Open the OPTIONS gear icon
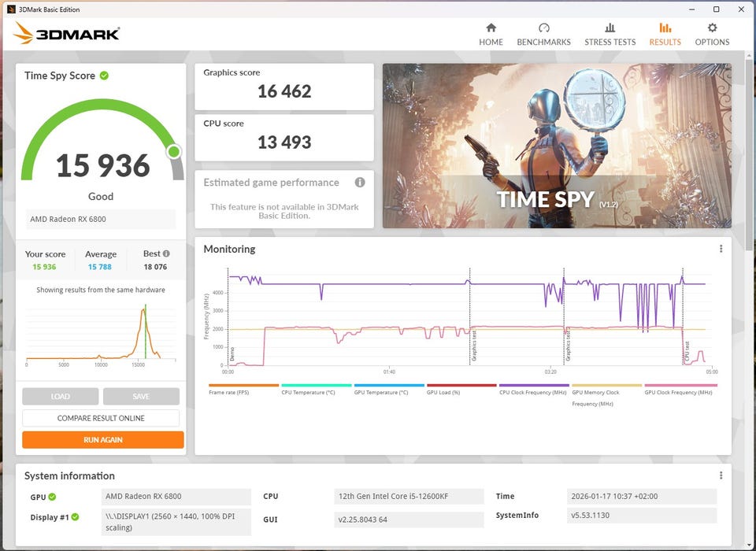756x551 pixels. pos(712,28)
